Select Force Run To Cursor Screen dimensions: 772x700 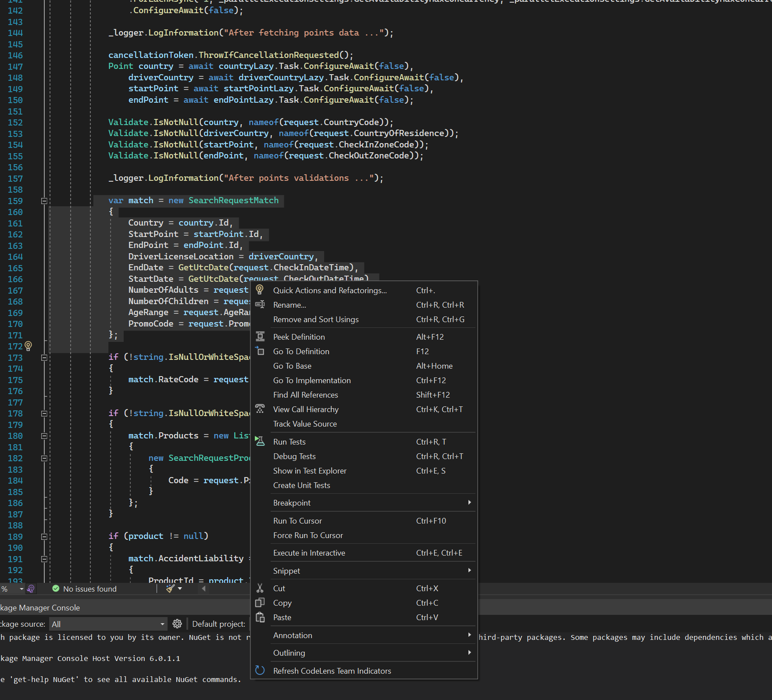pos(364,535)
